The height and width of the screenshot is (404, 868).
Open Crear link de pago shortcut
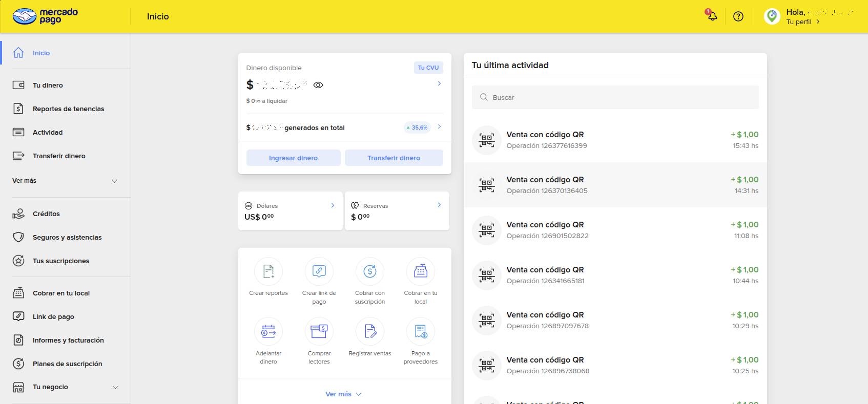tap(319, 271)
